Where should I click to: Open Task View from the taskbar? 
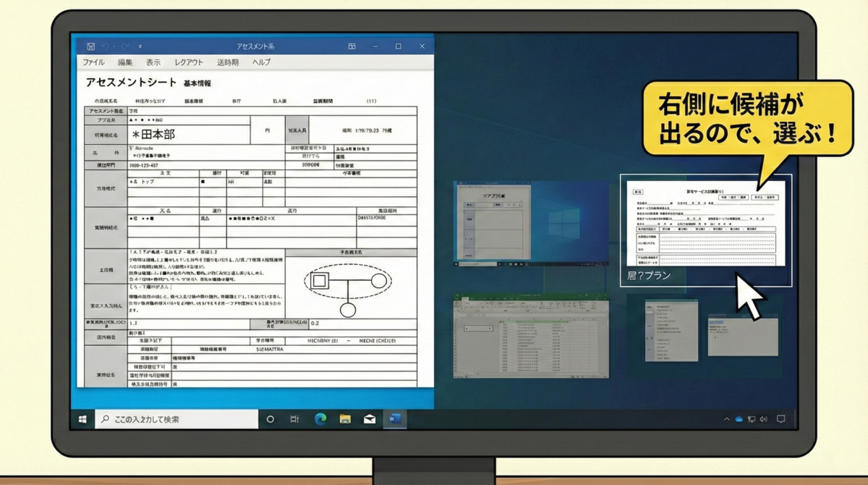(x=294, y=419)
